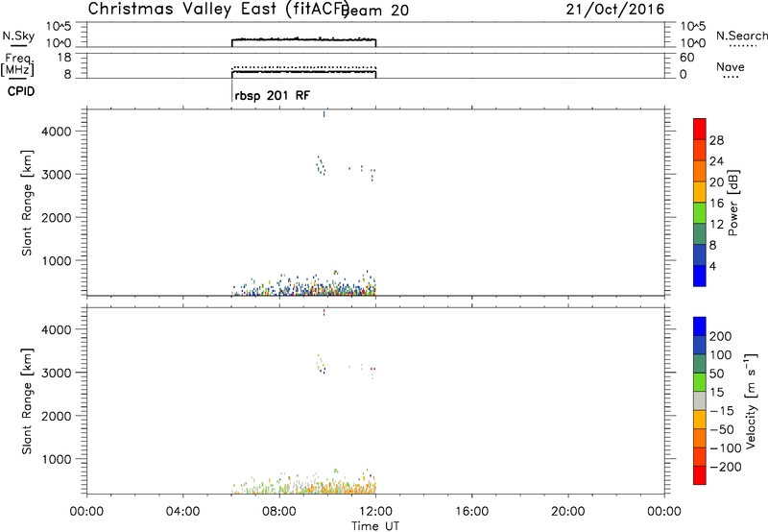Image resolution: width=768 pixels, height=532 pixels.
Task: Click the dark blue top Velocity color segment
Action: 700,326
